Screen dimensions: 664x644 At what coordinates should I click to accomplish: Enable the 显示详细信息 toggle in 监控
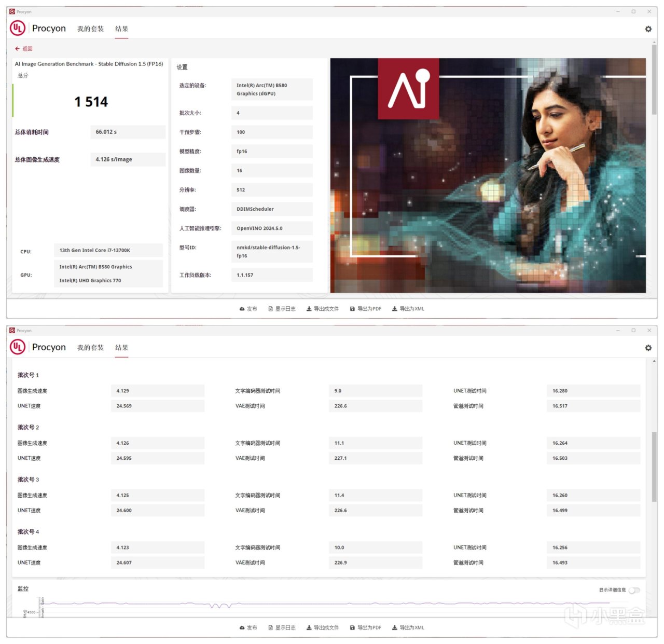click(634, 590)
